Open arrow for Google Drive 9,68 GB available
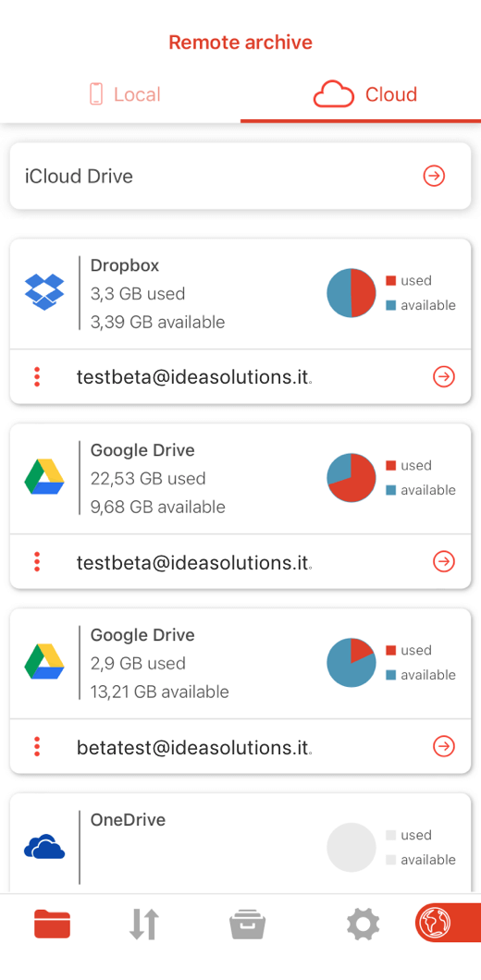Screen dimensions: 481x980 pos(444,562)
